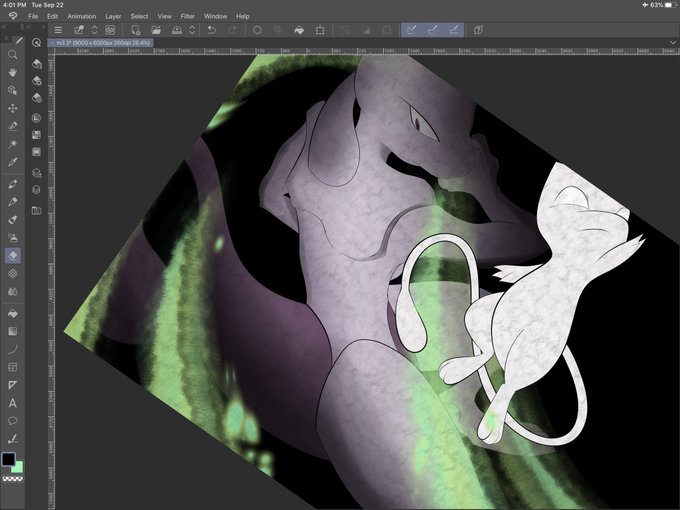Open the Layer menu

pyautogui.click(x=113, y=16)
